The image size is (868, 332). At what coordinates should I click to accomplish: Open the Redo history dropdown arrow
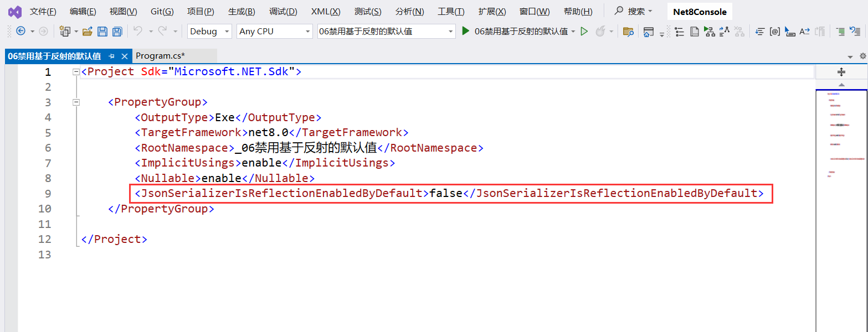[x=175, y=32]
